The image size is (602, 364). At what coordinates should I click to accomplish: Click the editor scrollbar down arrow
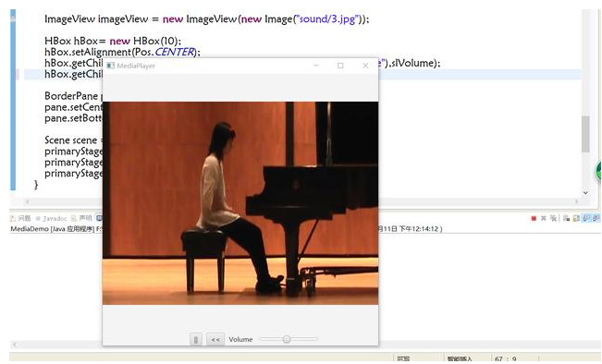click(x=585, y=192)
